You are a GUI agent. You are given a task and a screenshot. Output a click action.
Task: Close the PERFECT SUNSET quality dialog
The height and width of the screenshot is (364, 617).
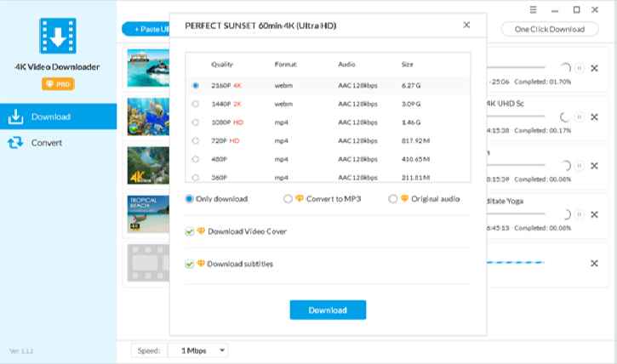[x=466, y=26]
